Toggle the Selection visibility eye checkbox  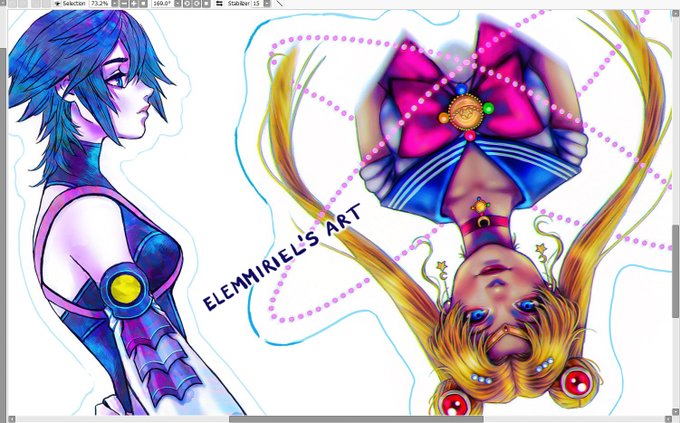(58, 3)
